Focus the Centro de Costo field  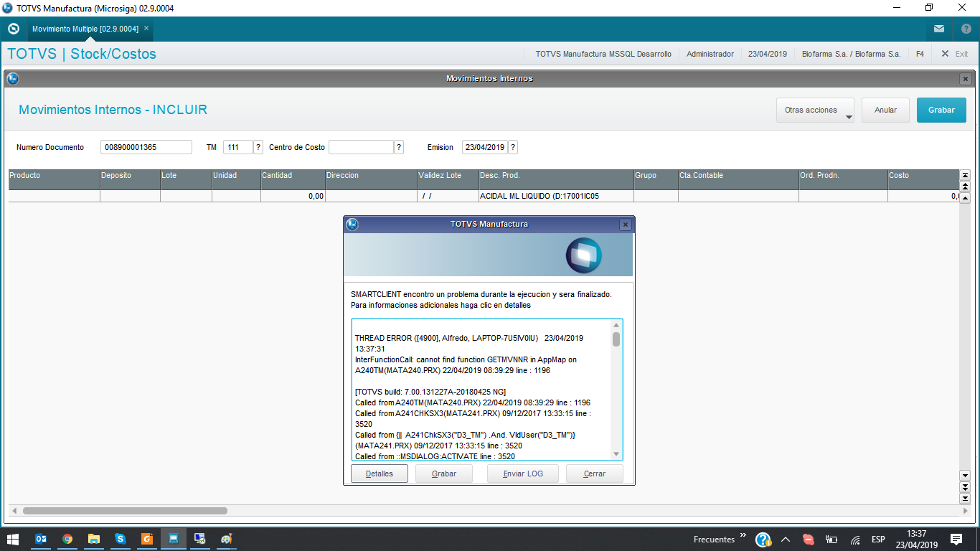[361, 147]
